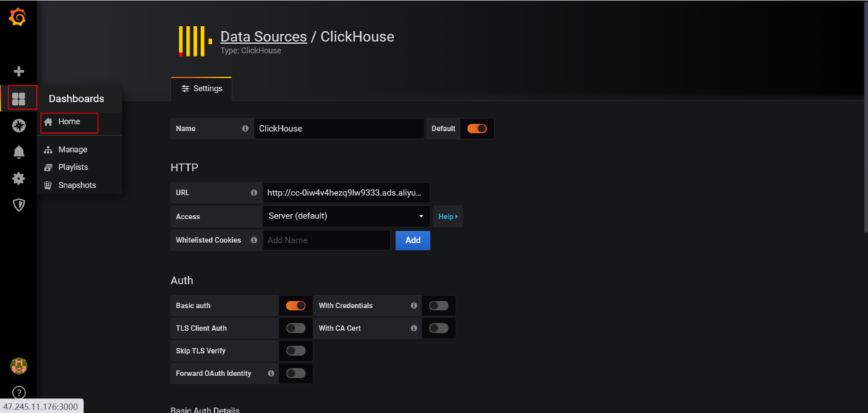
Task: Choose Home in the Dashboards menu
Action: point(69,122)
